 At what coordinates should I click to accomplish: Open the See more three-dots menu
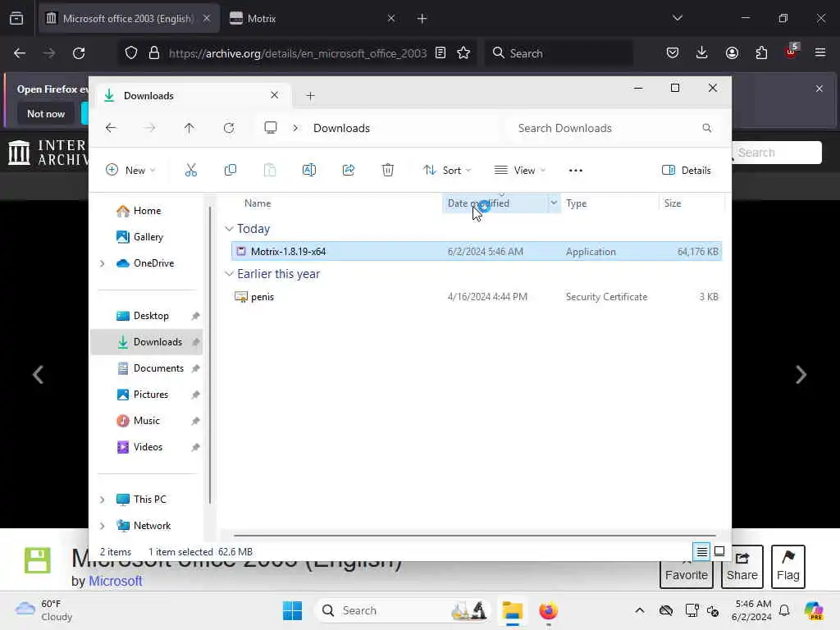pos(575,171)
